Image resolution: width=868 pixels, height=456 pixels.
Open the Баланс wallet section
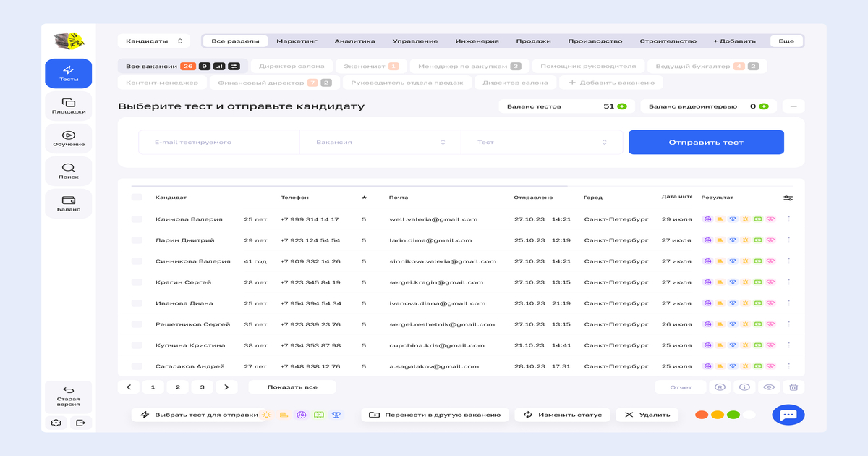(69, 203)
